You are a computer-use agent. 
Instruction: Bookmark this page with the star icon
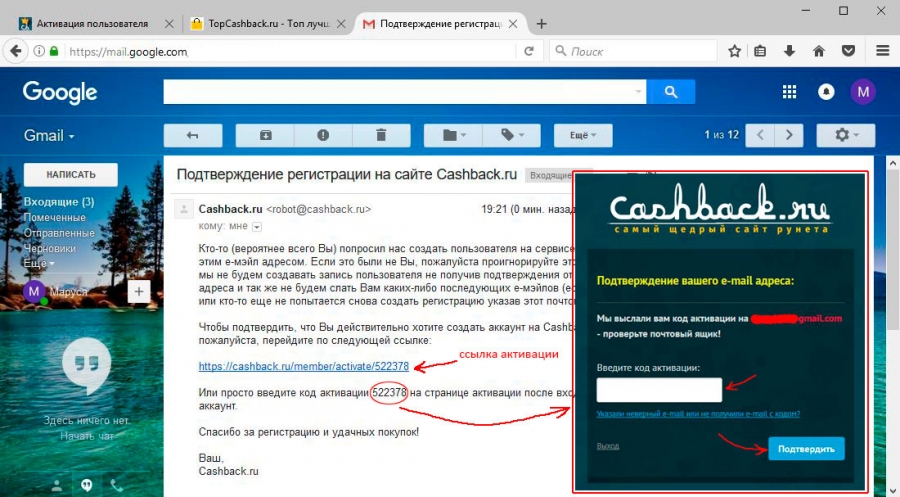pos(734,52)
